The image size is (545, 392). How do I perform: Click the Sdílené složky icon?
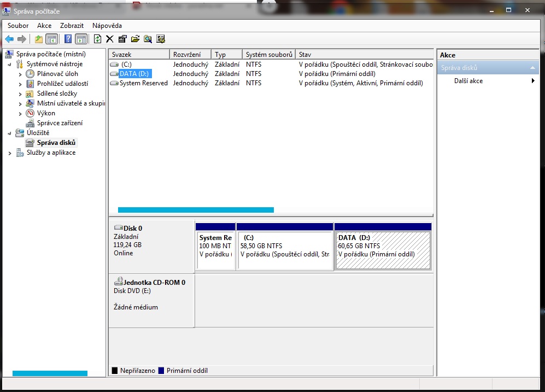click(30, 93)
